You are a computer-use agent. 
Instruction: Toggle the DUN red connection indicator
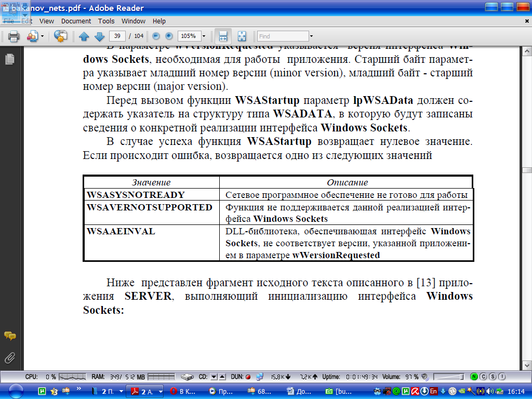(x=248, y=377)
